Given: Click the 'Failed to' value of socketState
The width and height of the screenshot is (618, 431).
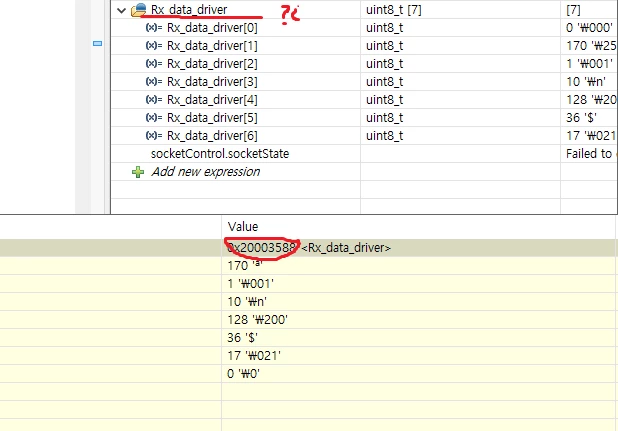Looking at the screenshot, I should [589, 154].
